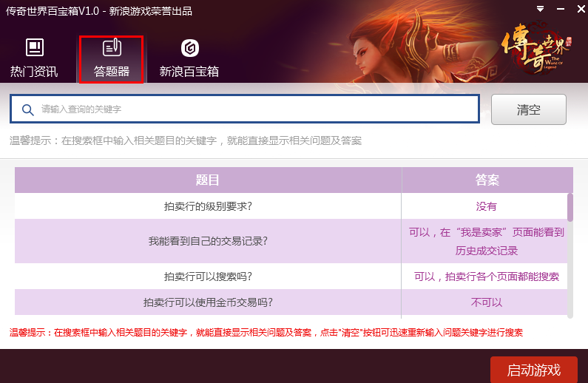Click the 答案 column header

click(487, 180)
